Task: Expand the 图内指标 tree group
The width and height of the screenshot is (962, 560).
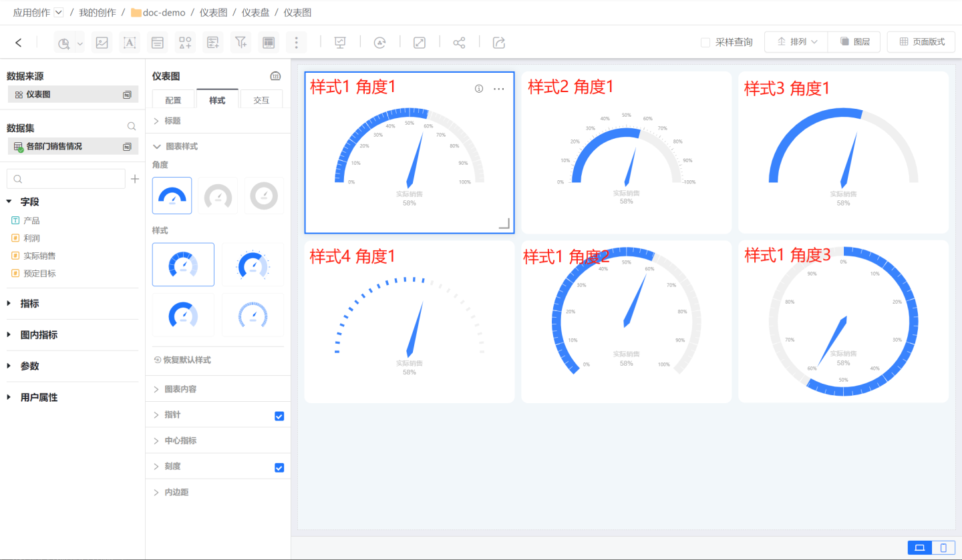Action: coord(9,335)
